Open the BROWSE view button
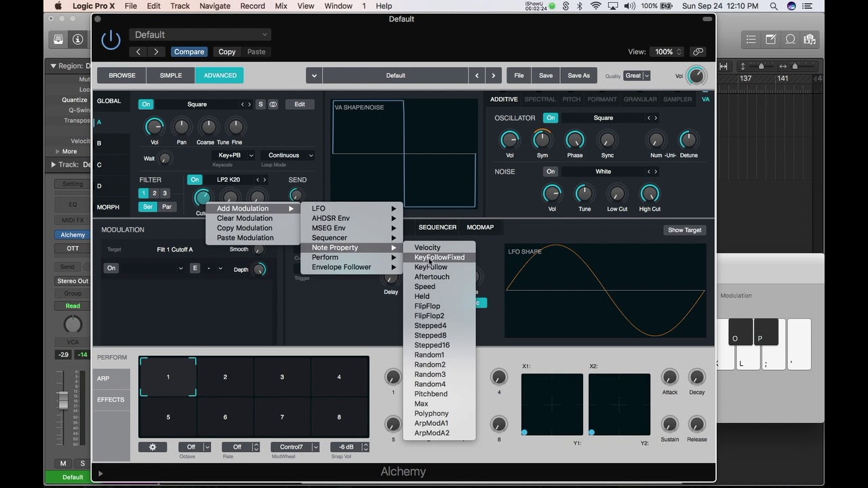Image resolution: width=868 pixels, height=488 pixels. [x=122, y=76]
